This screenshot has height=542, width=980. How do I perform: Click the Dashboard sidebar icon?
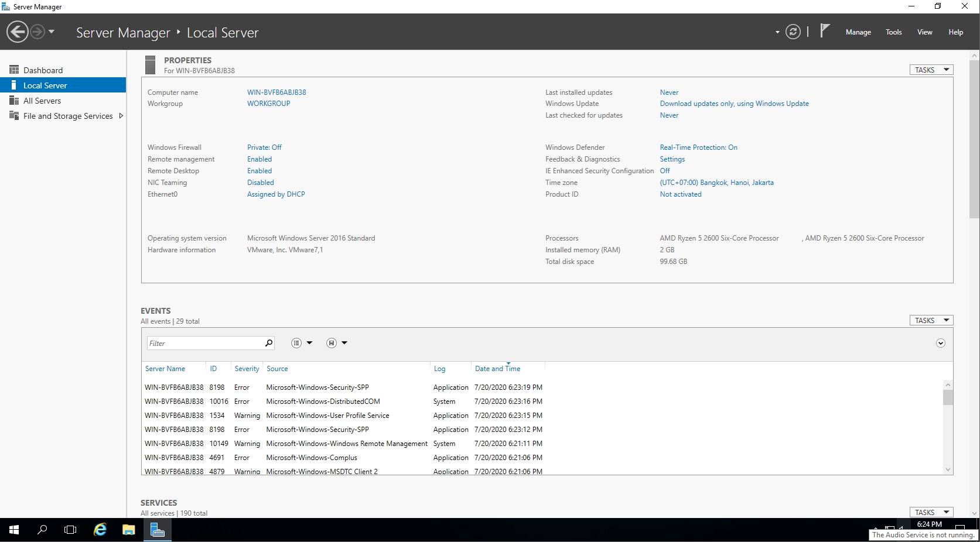click(14, 70)
